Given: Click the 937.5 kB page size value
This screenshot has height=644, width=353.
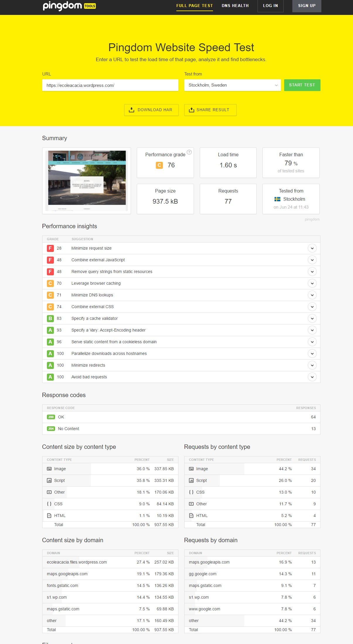Looking at the screenshot, I should click(x=165, y=202).
